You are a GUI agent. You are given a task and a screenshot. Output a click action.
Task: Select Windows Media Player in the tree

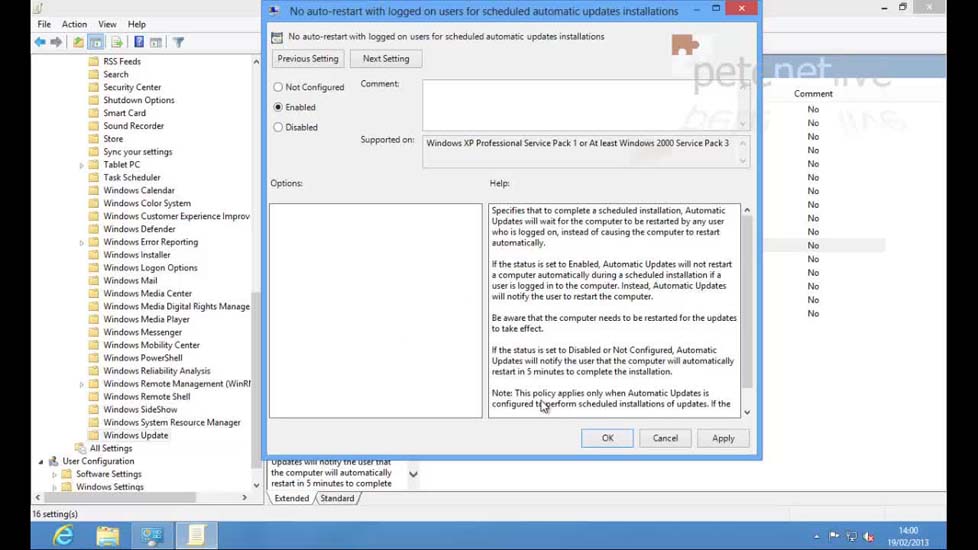click(x=146, y=319)
